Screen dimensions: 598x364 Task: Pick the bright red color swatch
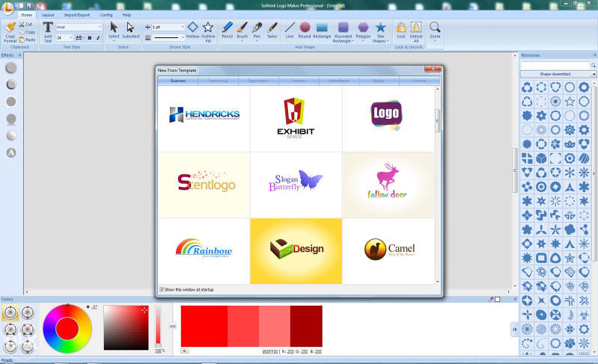(x=204, y=326)
